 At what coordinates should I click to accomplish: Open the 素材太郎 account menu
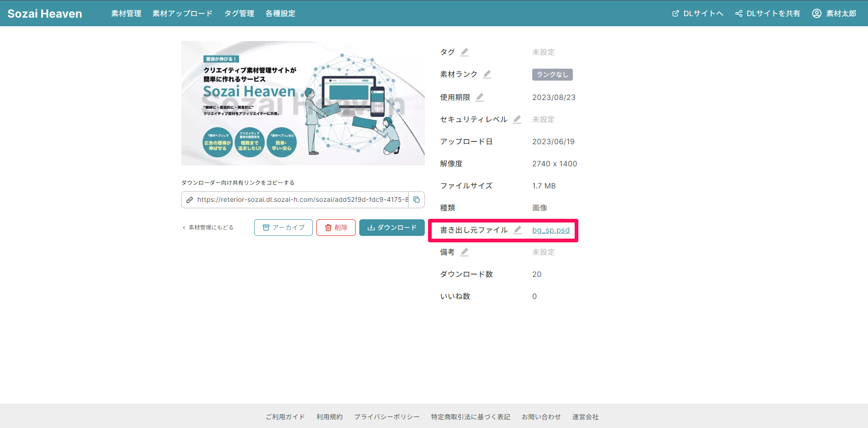click(834, 13)
